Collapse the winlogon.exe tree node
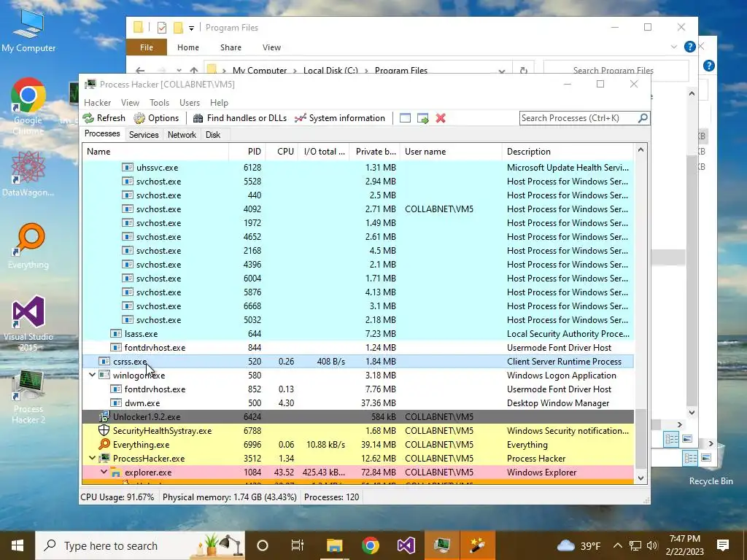 (92, 375)
